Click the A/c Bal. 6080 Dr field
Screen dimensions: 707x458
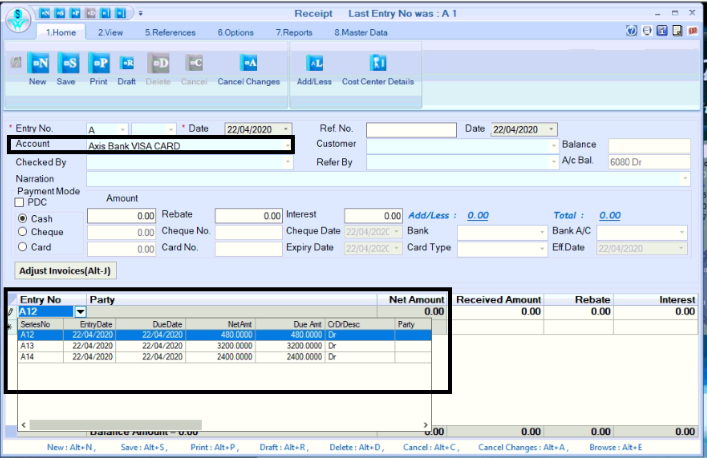pyautogui.click(x=649, y=162)
